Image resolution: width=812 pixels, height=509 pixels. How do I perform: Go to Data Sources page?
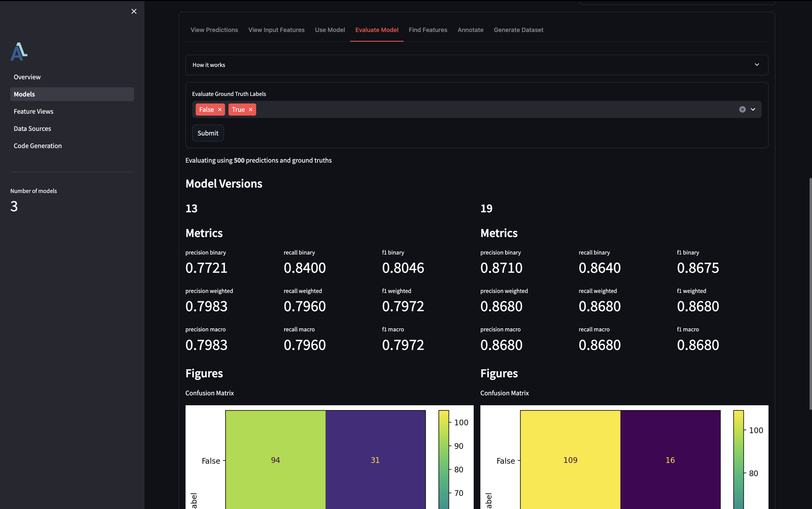pos(32,129)
